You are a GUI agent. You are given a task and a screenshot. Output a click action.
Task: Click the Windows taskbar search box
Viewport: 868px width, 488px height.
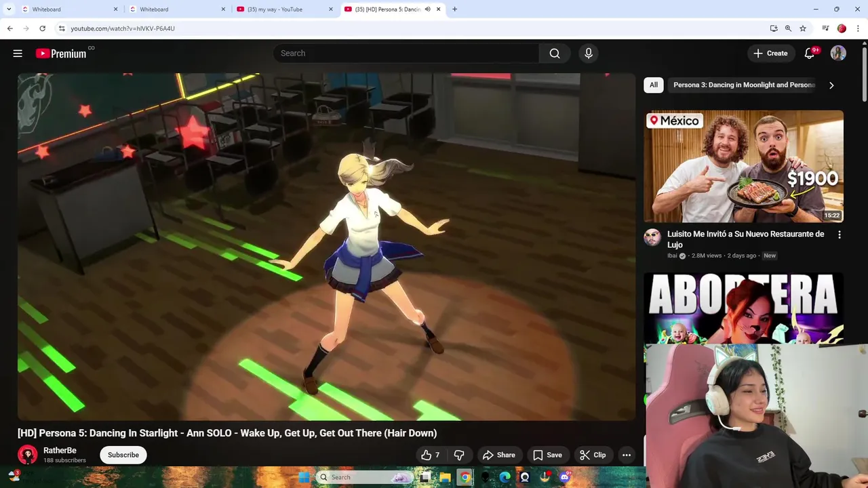pos(365,477)
